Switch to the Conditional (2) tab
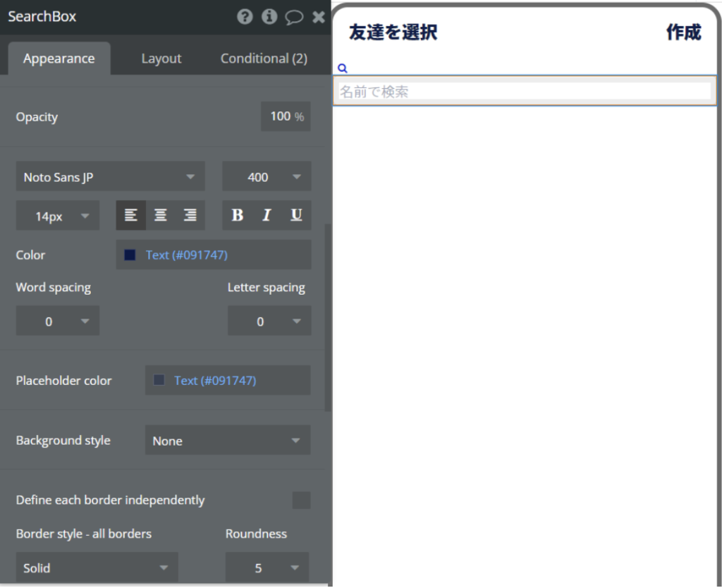722x588 pixels. (x=264, y=59)
